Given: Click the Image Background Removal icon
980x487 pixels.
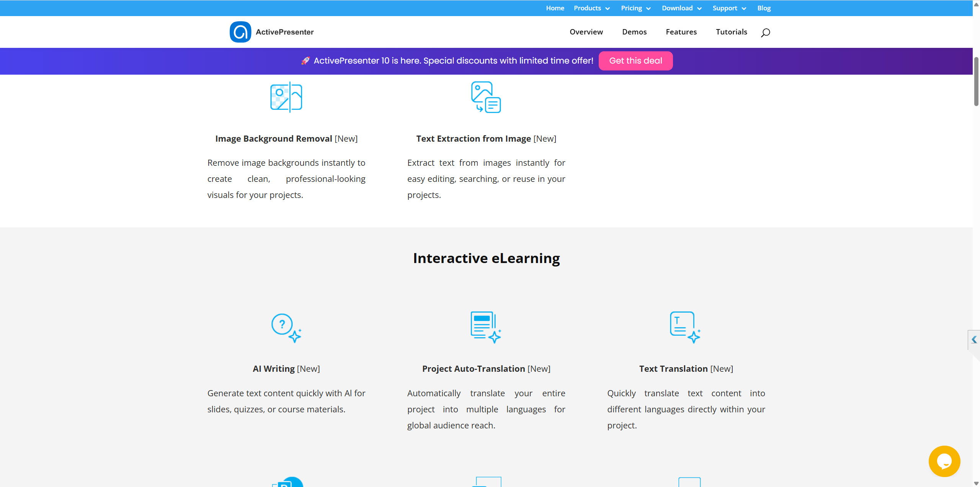Looking at the screenshot, I should point(286,97).
